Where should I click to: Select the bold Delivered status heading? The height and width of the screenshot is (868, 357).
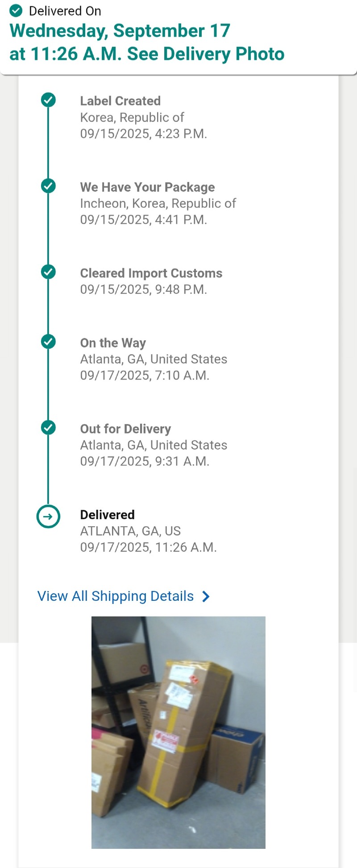pos(107,515)
